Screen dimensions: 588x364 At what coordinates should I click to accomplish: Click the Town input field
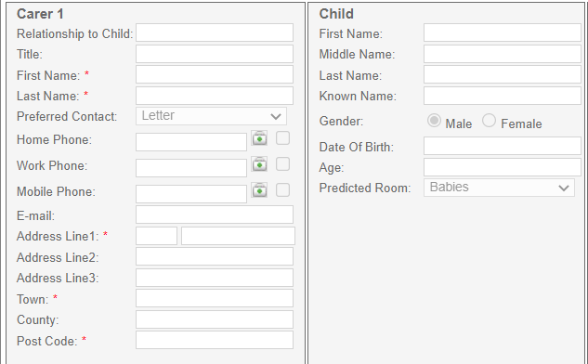pyautogui.click(x=215, y=298)
